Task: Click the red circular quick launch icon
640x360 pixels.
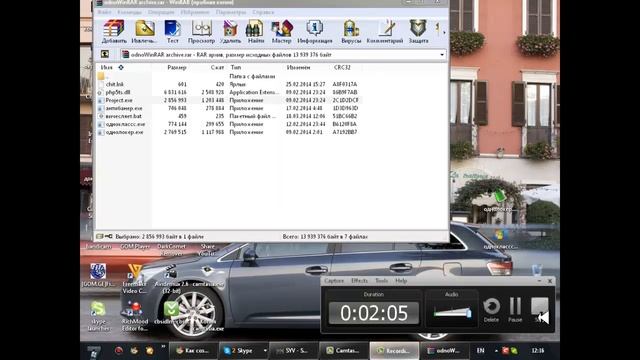Action: tap(119, 351)
